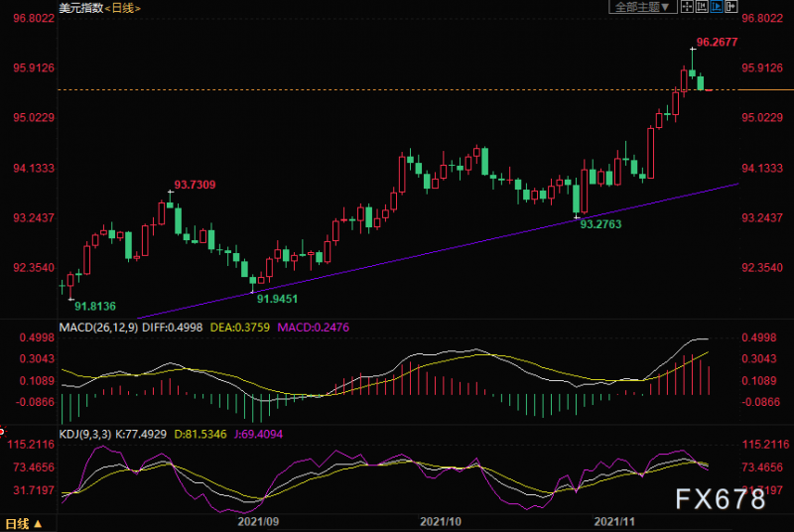This screenshot has height=532, width=794.
Task: Select the DEA:0.3759 value
Action: point(240,328)
